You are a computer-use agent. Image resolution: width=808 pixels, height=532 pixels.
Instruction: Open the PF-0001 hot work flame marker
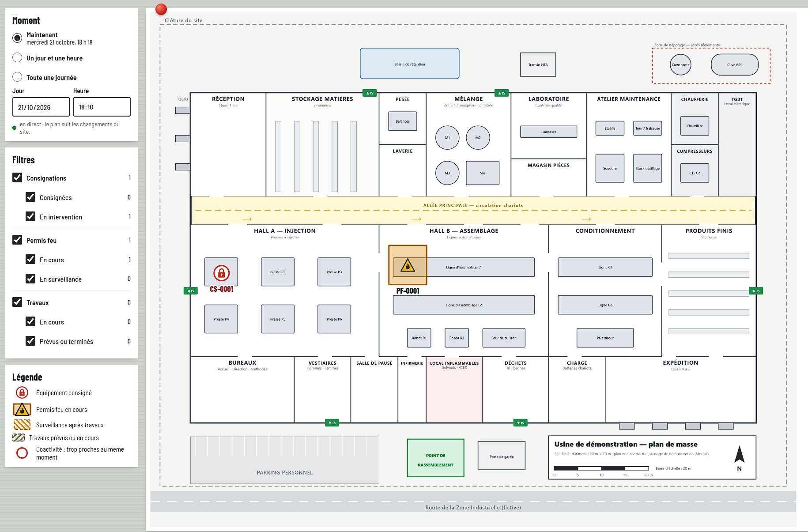[408, 266]
